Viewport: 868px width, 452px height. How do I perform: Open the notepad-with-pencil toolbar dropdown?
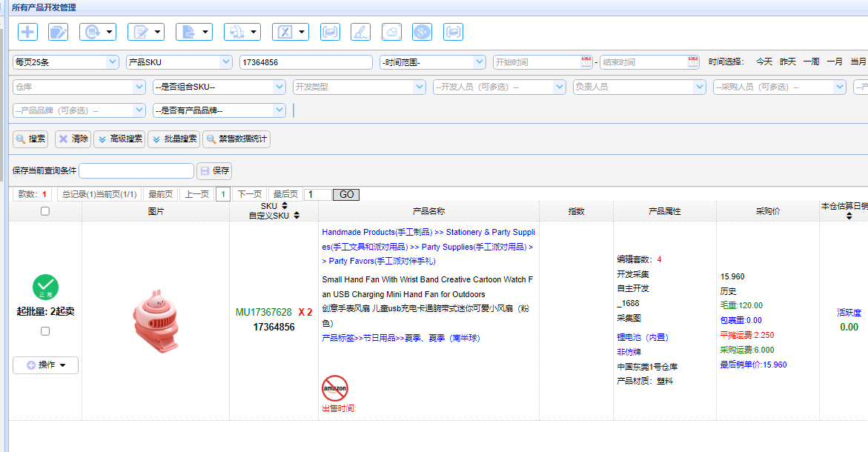[x=145, y=32]
